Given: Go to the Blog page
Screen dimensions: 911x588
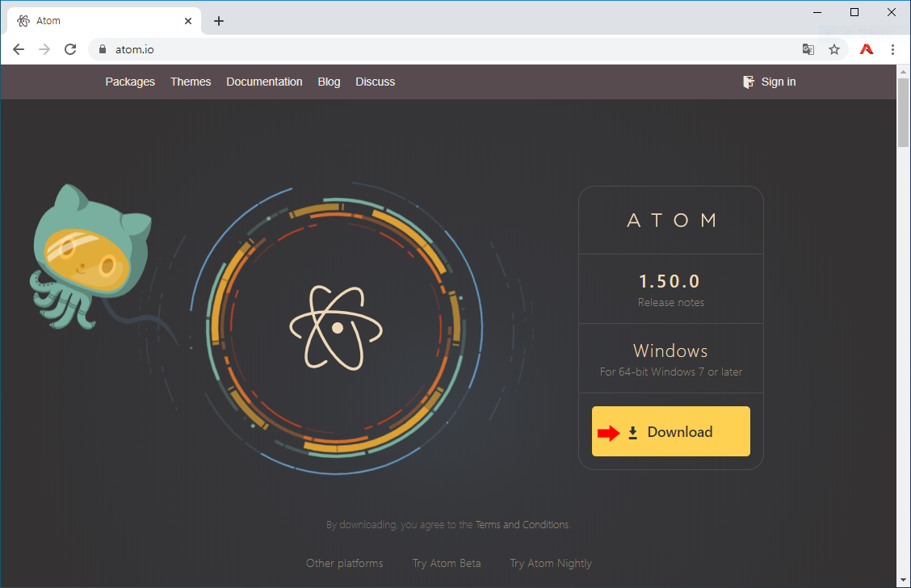Looking at the screenshot, I should (x=329, y=82).
